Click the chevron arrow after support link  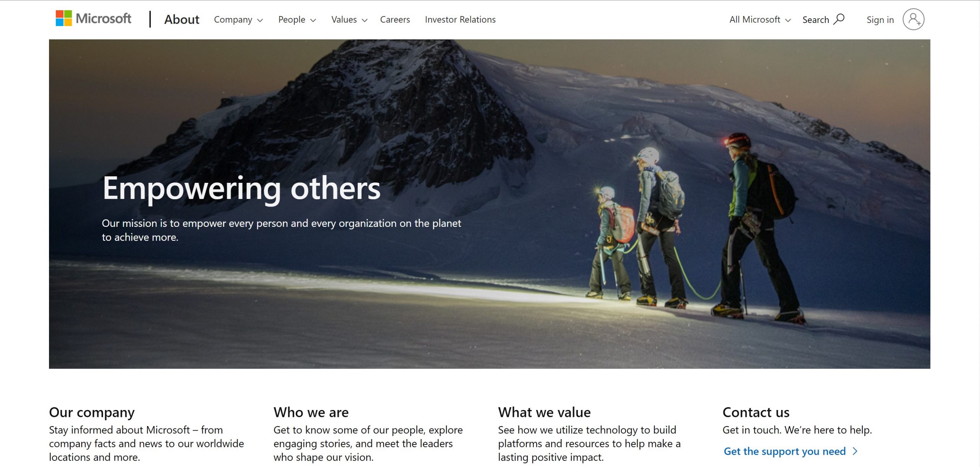point(855,451)
